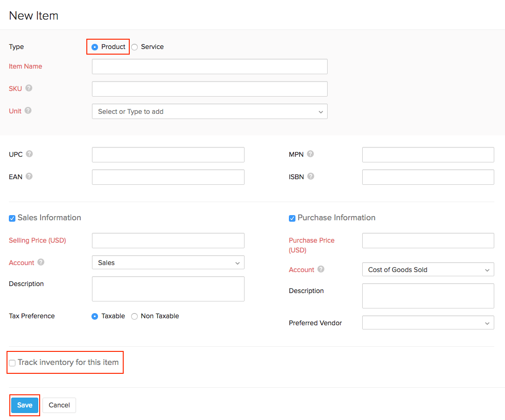Uncheck the Purchase Information checkbox
The height and width of the screenshot is (420, 505).
pos(292,218)
